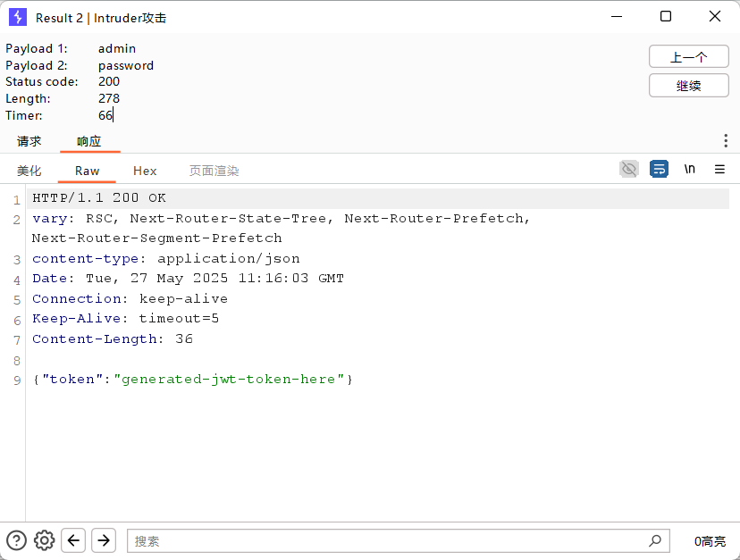Toggle show non-printable \n characters
Screen dimensions: 740x560
(x=689, y=169)
